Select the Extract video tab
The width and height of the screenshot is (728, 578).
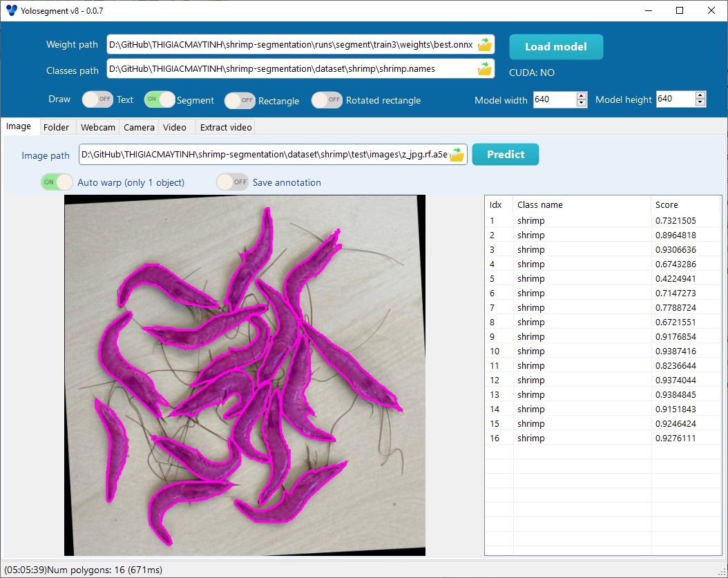click(224, 127)
